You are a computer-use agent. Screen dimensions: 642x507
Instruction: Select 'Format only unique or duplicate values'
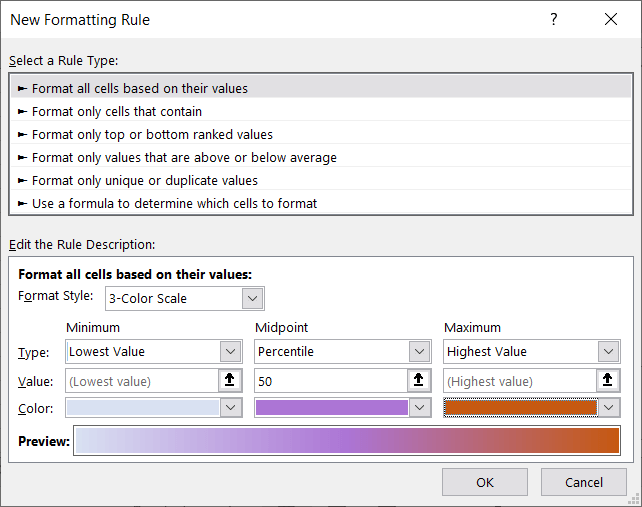pyautogui.click(x=145, y=180)
